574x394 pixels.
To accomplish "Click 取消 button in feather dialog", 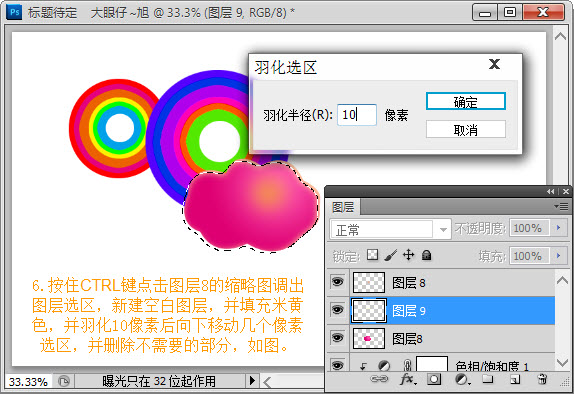I will click(x=466, y=129).
